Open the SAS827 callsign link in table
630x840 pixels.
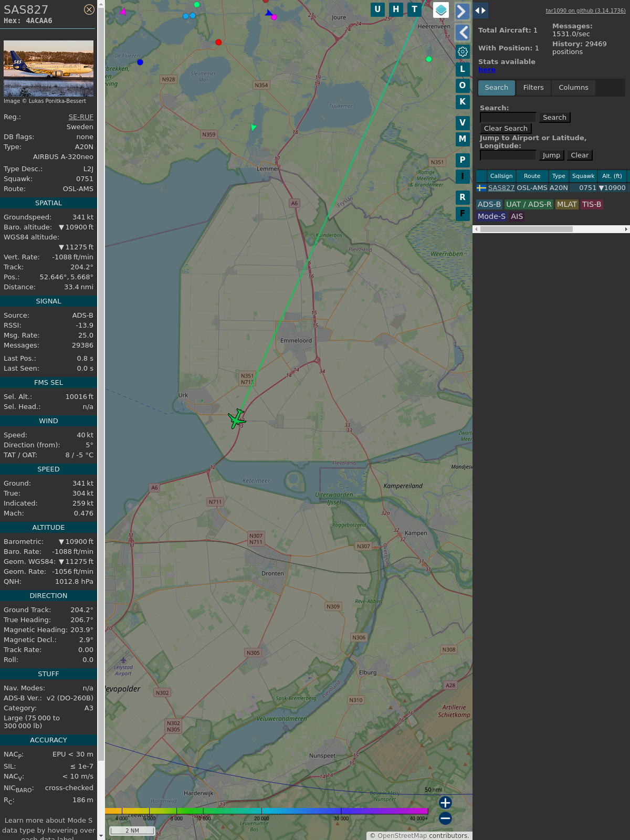pos(501,188)
